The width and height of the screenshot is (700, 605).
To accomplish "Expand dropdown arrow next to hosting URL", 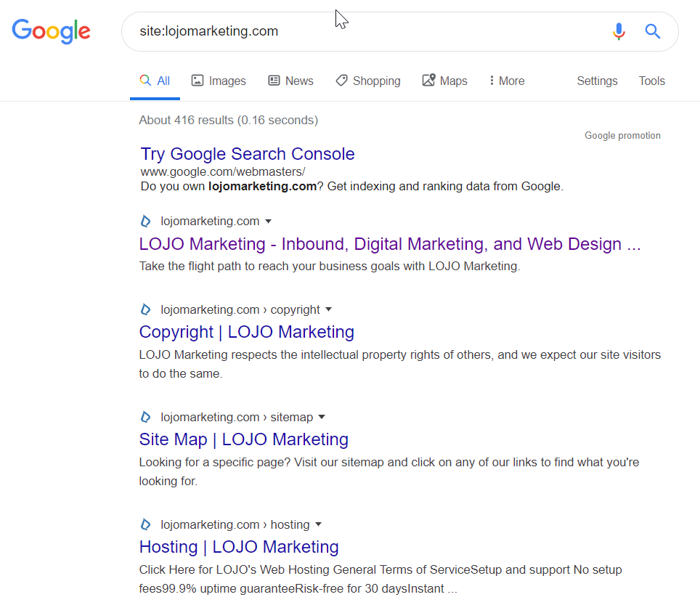I will coord(318,524).
